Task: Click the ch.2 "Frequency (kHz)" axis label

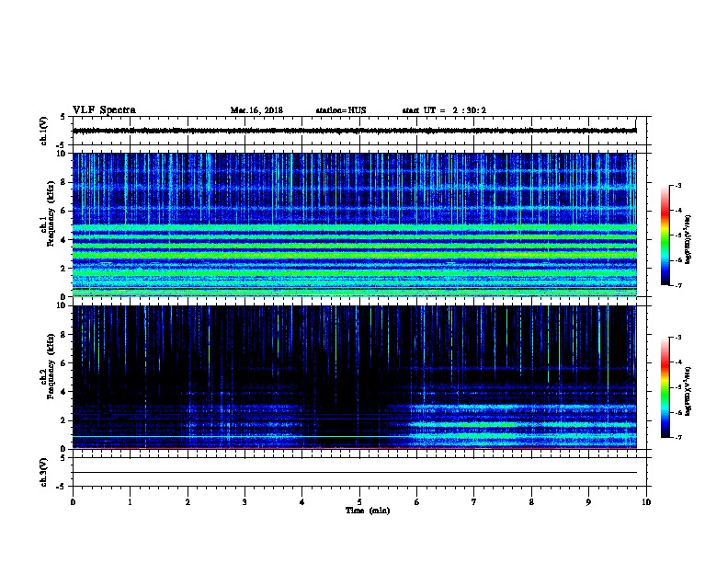Action: point(51,366)
